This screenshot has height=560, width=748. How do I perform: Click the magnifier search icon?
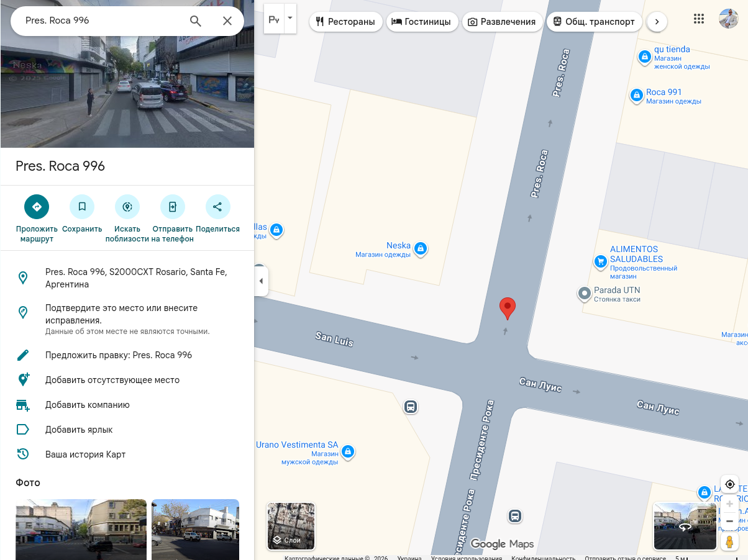pos(196,21)
